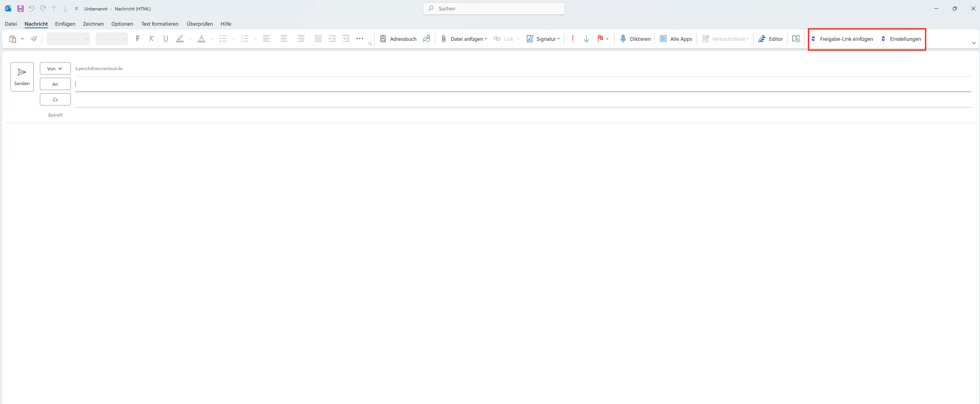
Task: Toggle bold (F) formatting
Action: pyautogui.click(x=138, y=38)
